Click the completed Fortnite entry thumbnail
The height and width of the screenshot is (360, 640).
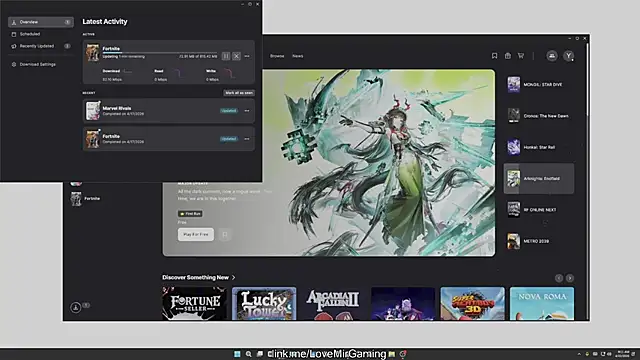tap(93, 139)
